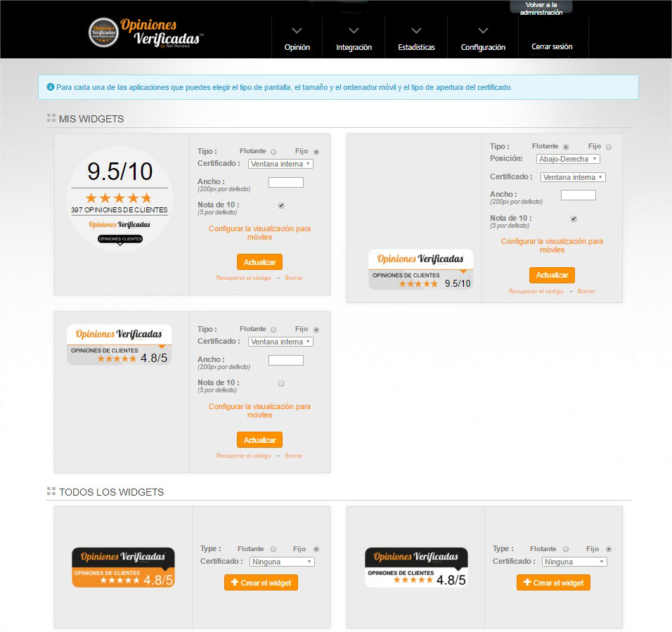Select Fijo for the white-footer widget template
This screenshot has height=632, width=672.
pos(609,549)
